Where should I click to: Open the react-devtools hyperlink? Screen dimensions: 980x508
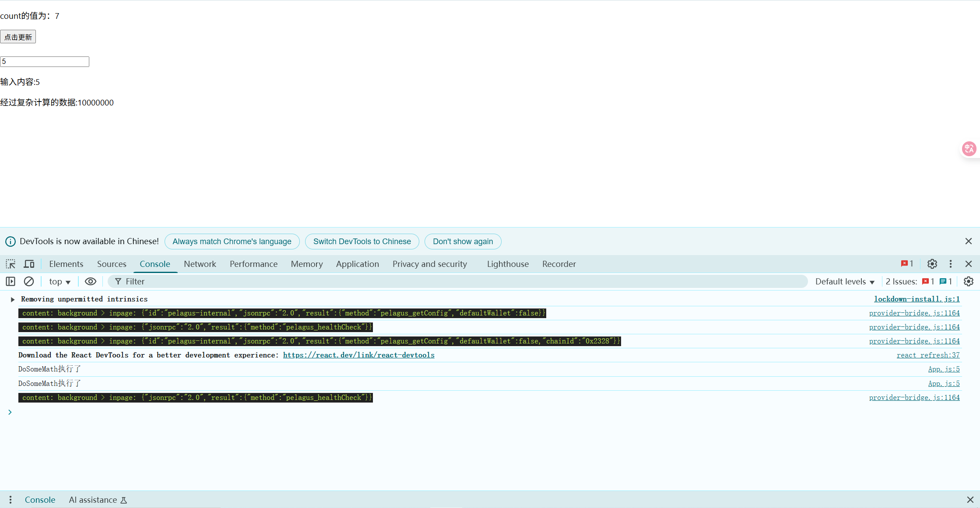(358, 355)
